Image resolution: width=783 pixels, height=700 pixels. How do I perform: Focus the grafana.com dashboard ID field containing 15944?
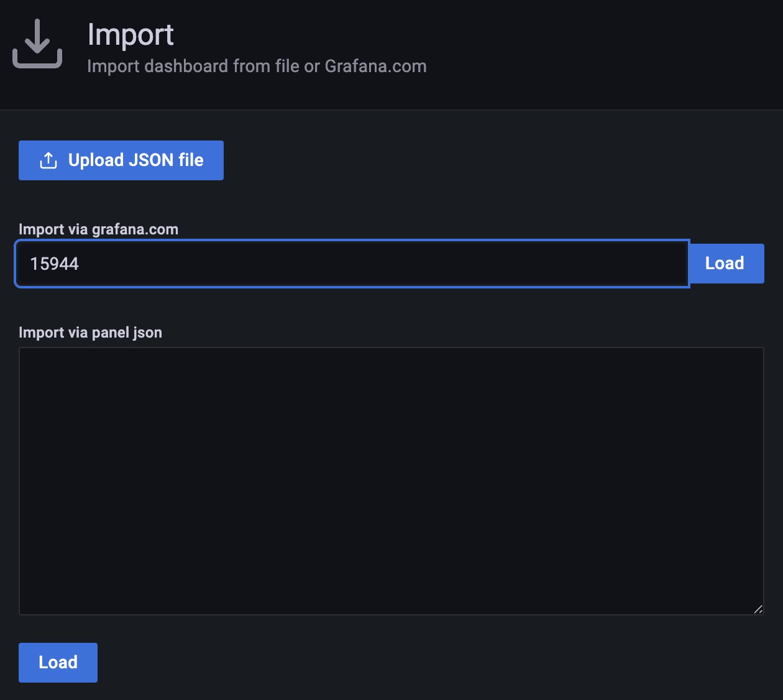352,264
